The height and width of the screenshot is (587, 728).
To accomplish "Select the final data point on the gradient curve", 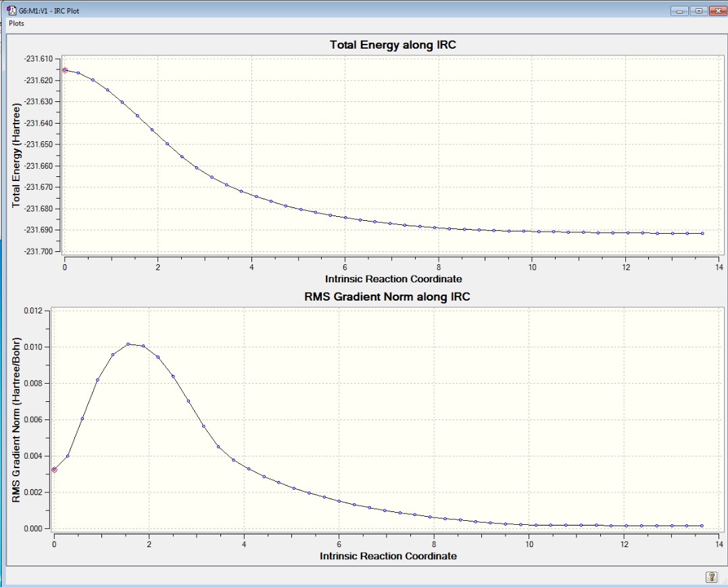I will pos(702,526).
